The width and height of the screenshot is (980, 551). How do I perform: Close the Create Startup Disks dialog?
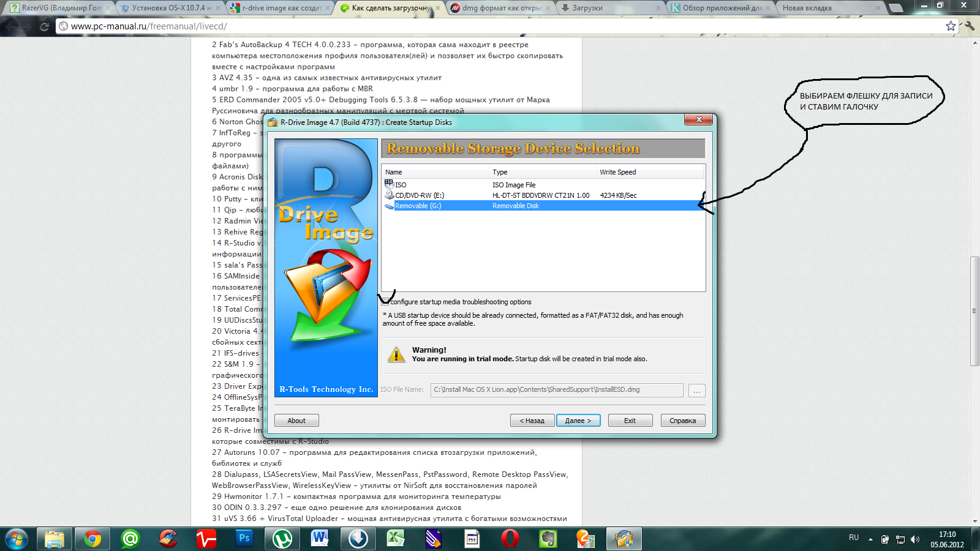click(699, 119)
